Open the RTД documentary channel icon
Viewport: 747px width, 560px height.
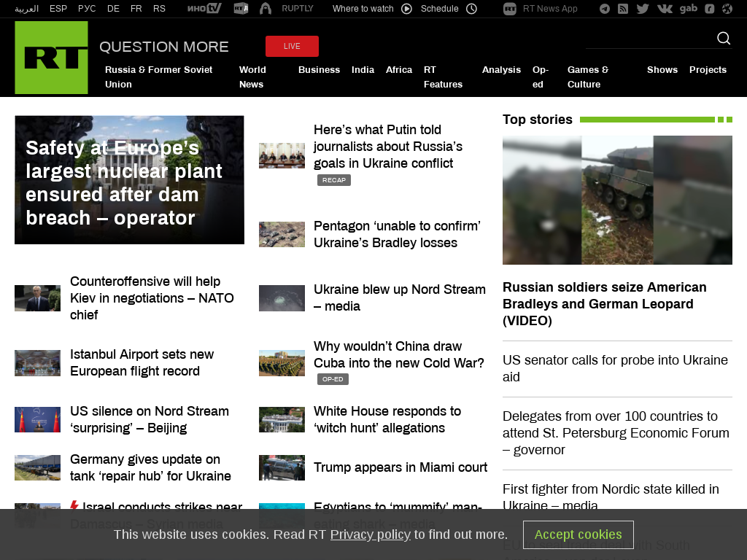[241, 9]
